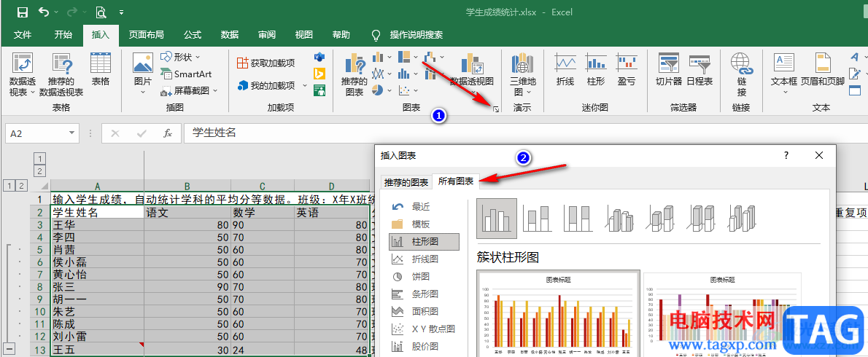Open the 图表 group dialog launcher
This screenshot has width=868, height=357.
(497, 109)
